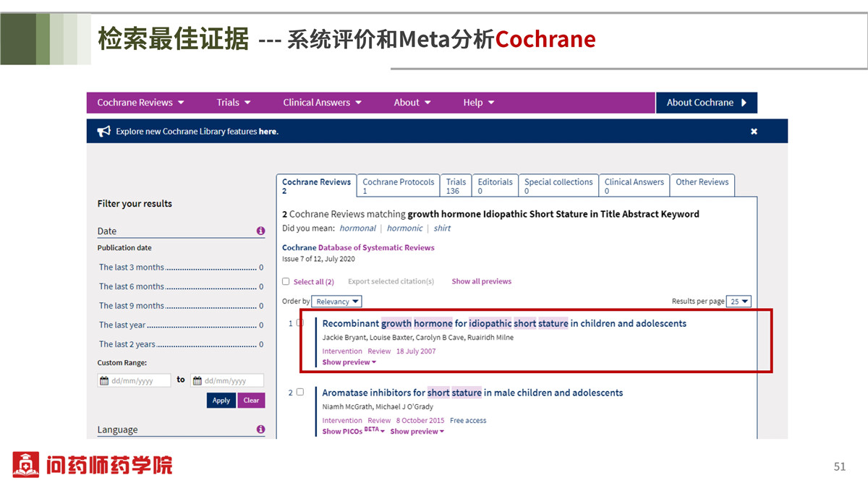Image resolution: width=868 pixels, height=488 pixels.
Task: Follow the 'here' link in banner
Action: pos(268,132)
